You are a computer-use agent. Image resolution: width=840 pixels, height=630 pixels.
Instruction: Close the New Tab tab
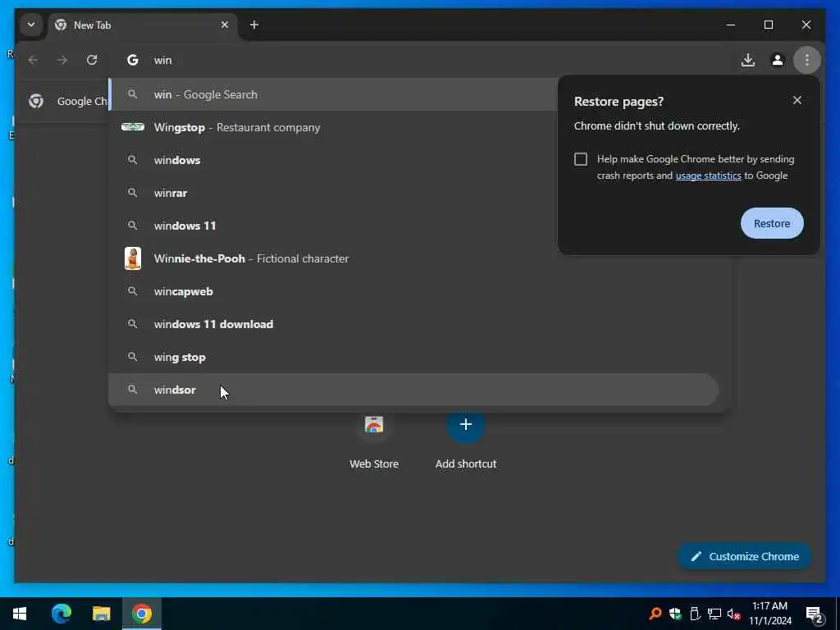pyautogui.click(x=225, y=25)
